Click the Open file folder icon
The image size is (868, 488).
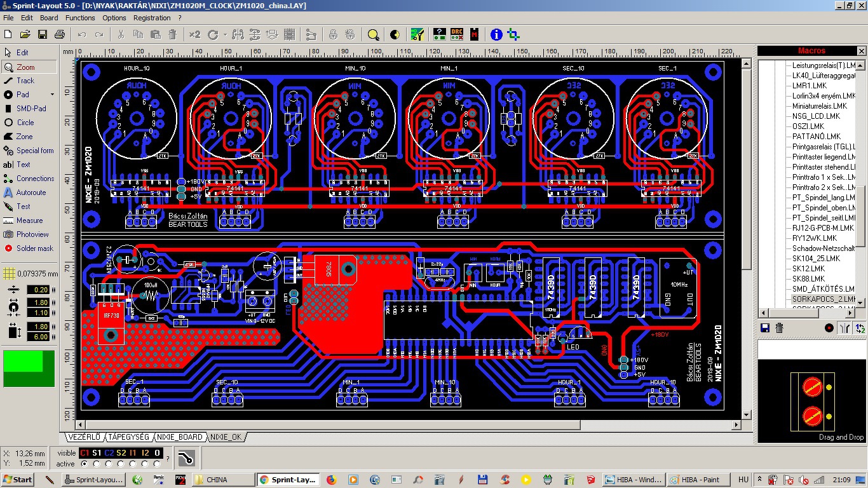(25, 34)
